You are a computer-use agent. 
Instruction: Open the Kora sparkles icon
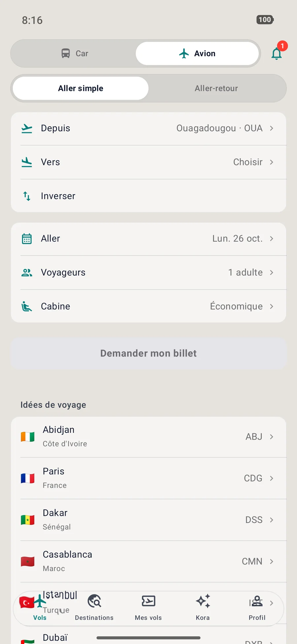(203, 601)
